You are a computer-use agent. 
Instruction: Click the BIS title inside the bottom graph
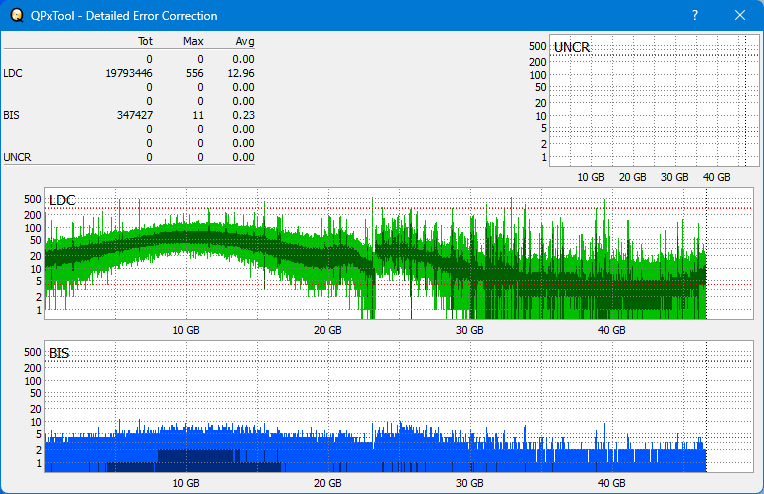(x=59, y=353)
